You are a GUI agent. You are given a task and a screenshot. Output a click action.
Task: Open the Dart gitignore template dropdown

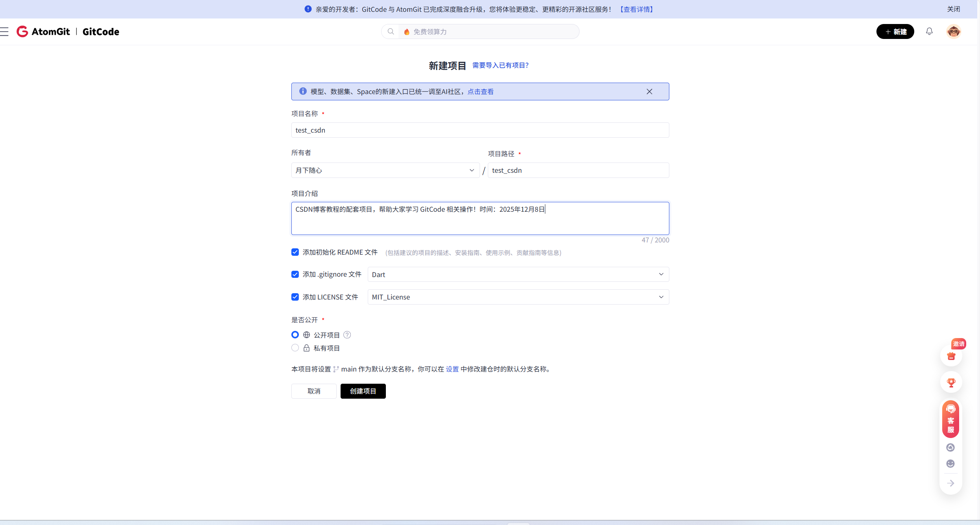(x=518, y=274)
